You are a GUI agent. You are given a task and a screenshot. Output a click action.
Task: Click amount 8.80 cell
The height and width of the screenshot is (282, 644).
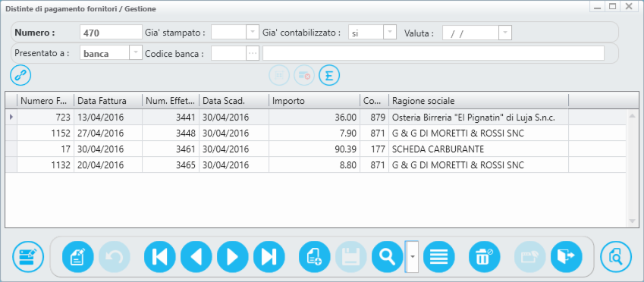click(315, 165)
